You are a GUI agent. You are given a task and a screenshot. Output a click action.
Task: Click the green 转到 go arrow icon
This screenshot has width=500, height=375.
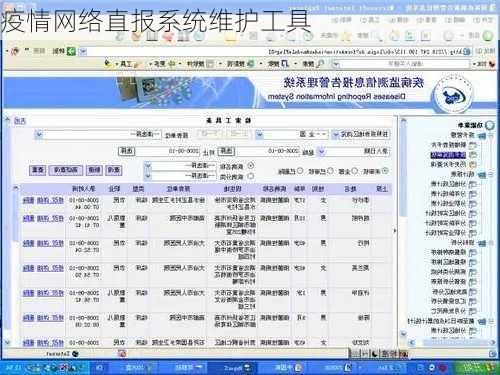71,51
